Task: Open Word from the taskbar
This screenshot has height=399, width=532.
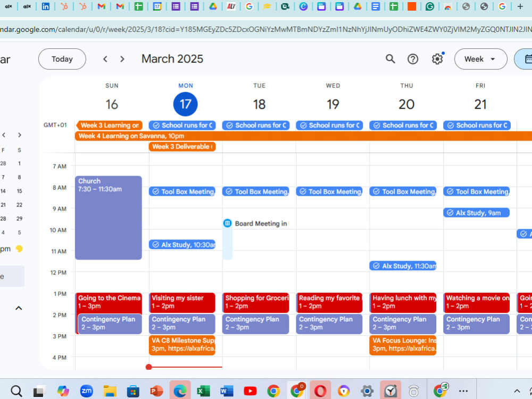Action: pyautogui.click(x=227, y=391)
